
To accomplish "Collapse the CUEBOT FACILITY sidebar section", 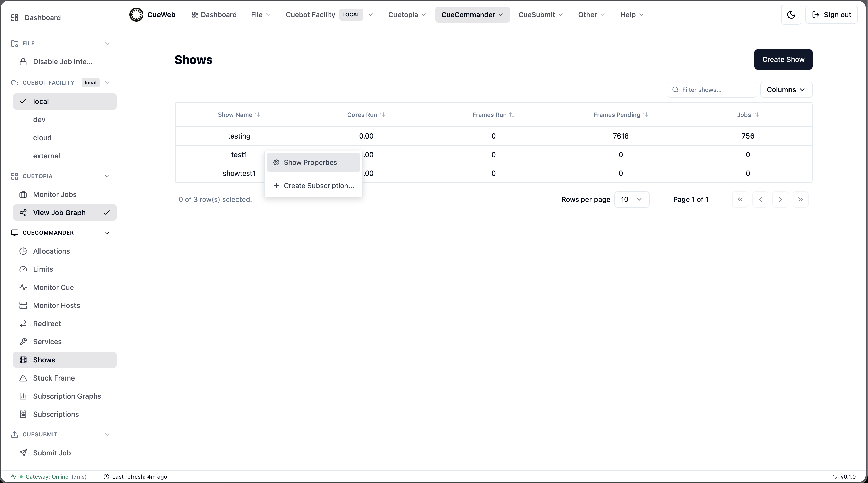I will (107, 83).
